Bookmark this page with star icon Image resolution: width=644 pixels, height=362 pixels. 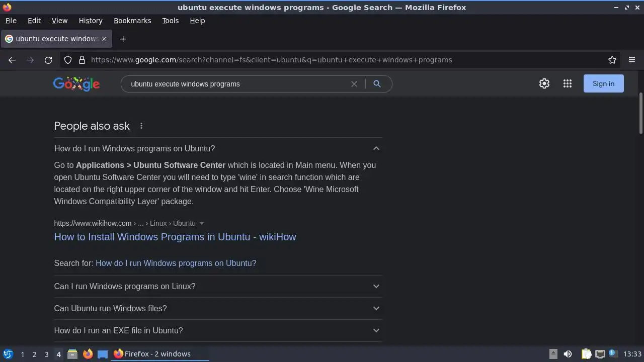point(612,60)
